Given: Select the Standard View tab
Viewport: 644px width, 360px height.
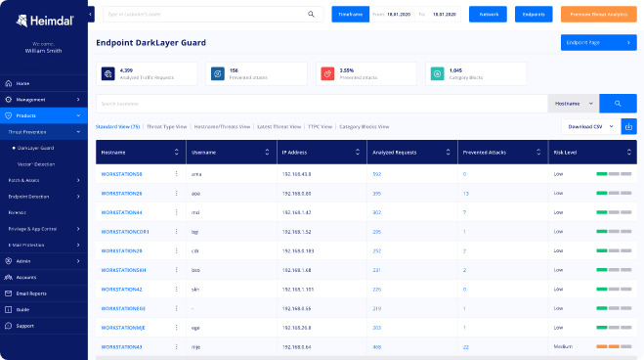Looking at the screenshot, I should pyautogui.click(x=118, y=126).
